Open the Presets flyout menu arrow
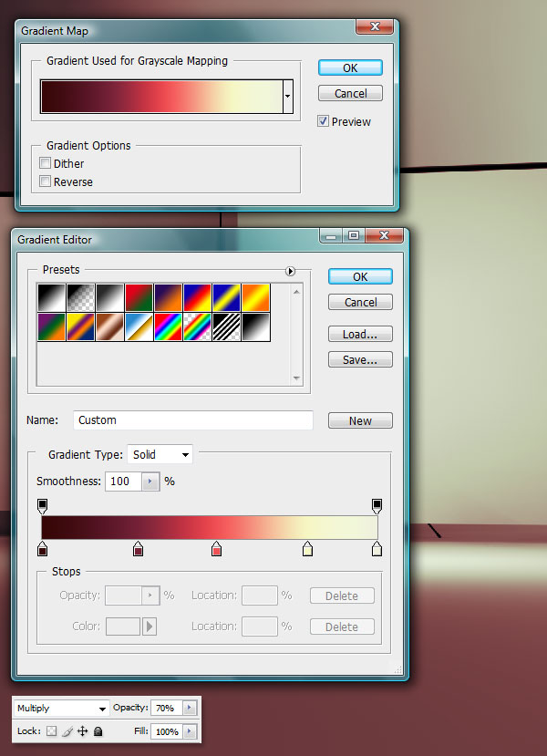This screenshot has width=547, height=756. [x=290, y=271]
